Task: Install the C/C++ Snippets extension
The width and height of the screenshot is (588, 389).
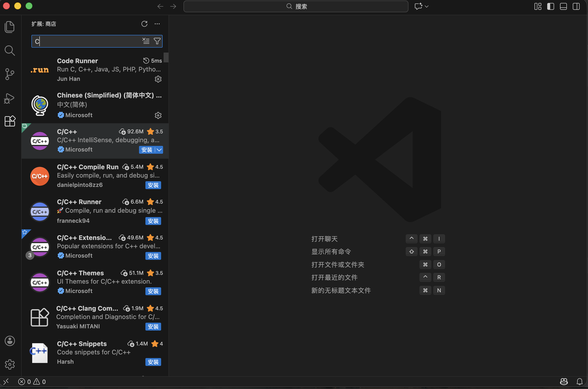Action: (x=153, y=362)
